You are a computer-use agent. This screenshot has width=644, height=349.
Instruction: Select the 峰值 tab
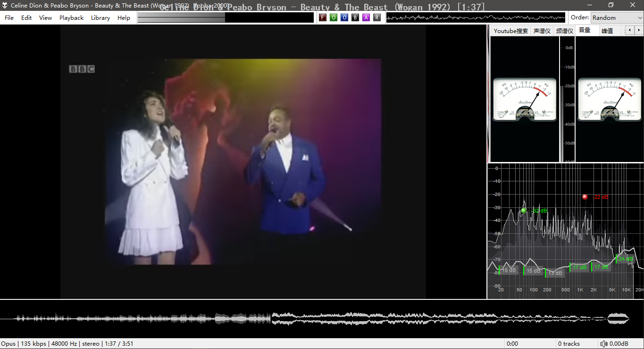click(x=607, y=31)
